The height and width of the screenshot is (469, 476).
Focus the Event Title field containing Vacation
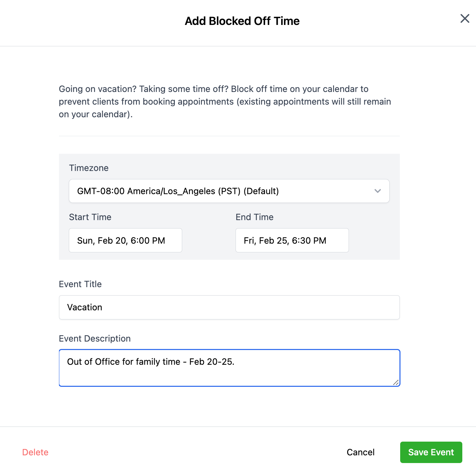pos(229,307)
